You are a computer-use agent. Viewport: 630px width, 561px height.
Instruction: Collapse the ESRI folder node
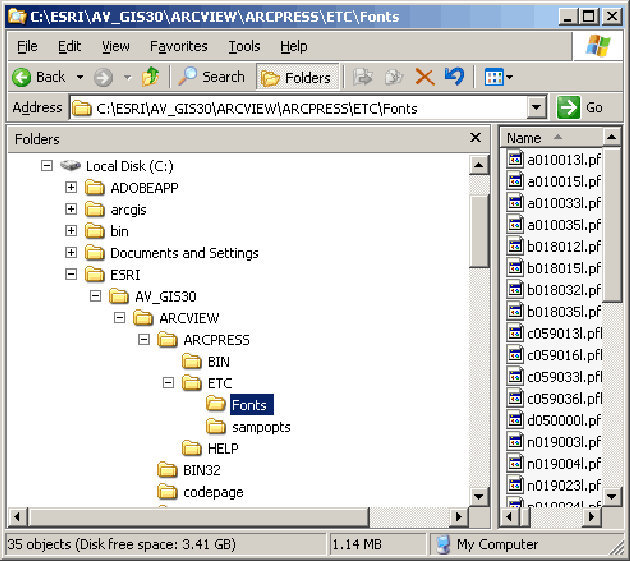tap(71, 274)
